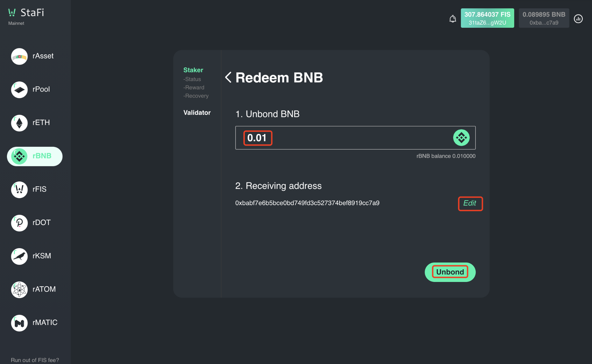Click the notification bell icon

tap(453, 19)
